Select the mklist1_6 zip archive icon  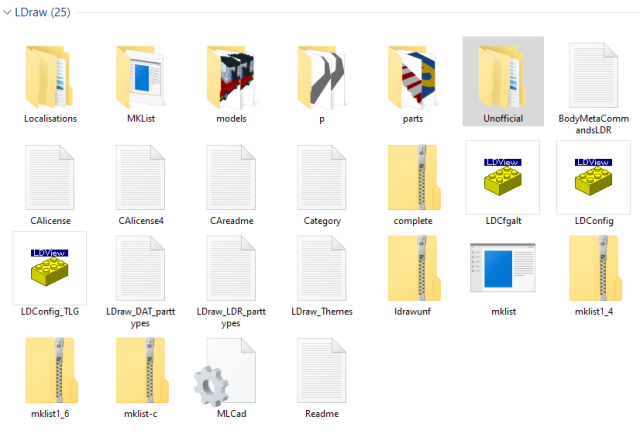click(51, 371)
